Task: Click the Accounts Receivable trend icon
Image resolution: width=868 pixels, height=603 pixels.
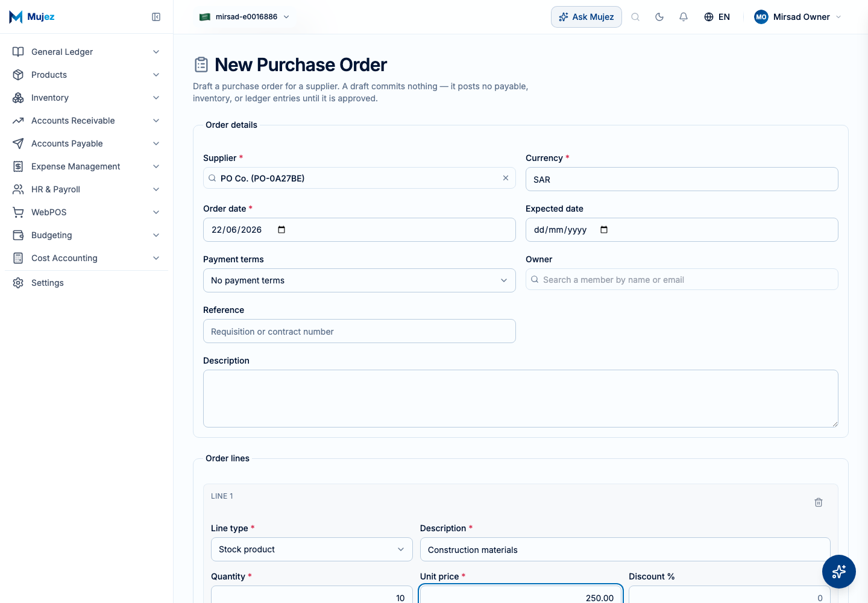Action: (18, 121)
